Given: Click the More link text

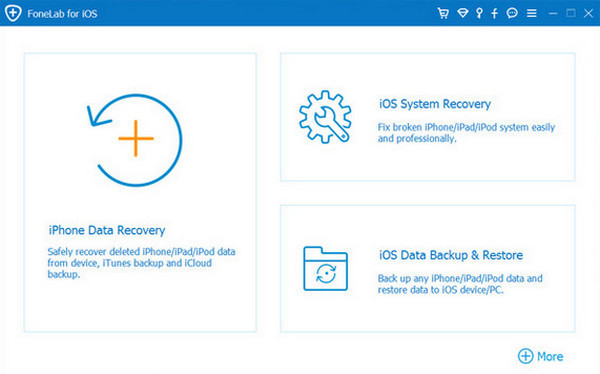Looking at the screenshot, I should pos(550,356).
